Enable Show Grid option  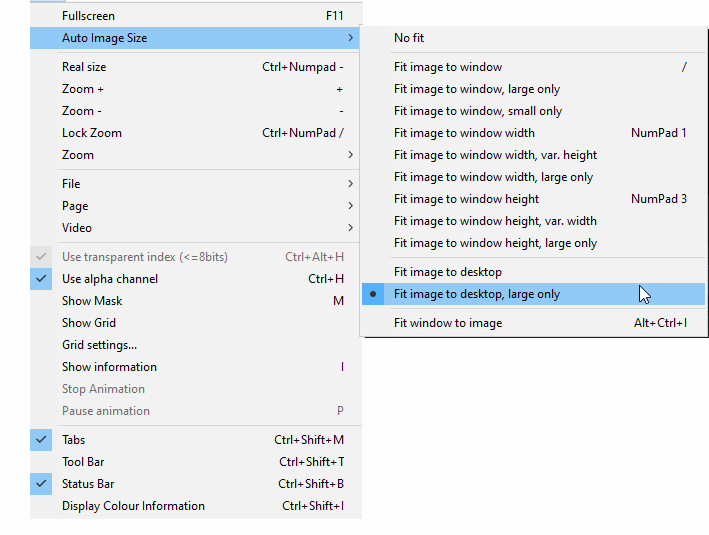click(89, 323)
